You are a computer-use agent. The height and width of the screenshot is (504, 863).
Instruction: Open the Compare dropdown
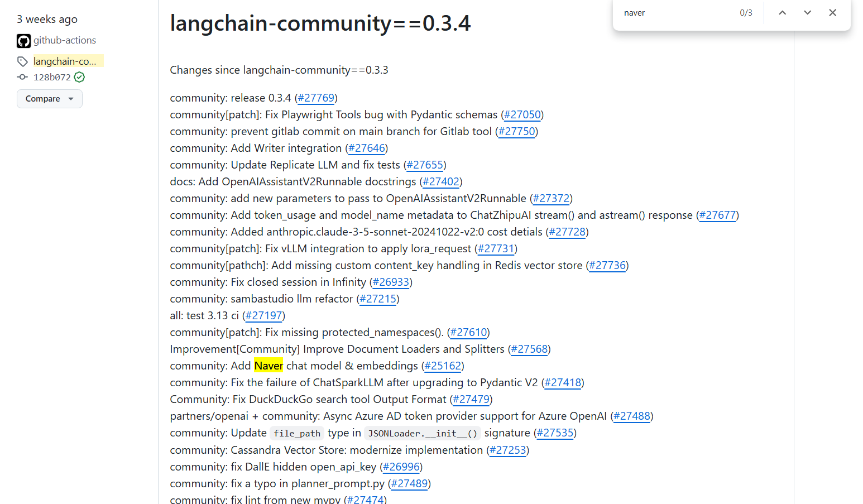[50, 99]
